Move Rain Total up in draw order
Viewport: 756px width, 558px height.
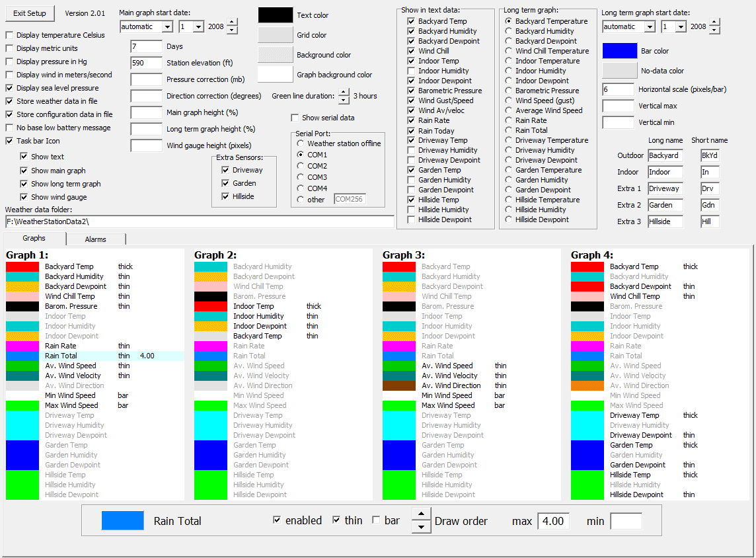[x=422, y=514]
